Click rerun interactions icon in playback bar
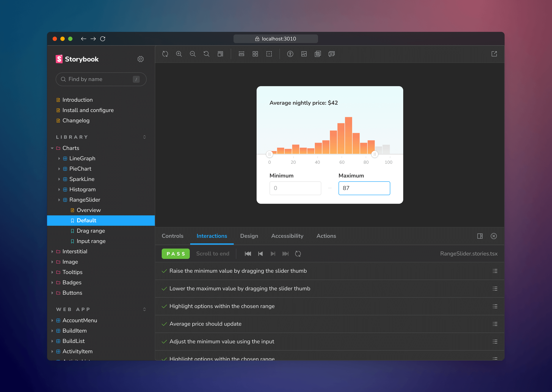 point(298,254)
